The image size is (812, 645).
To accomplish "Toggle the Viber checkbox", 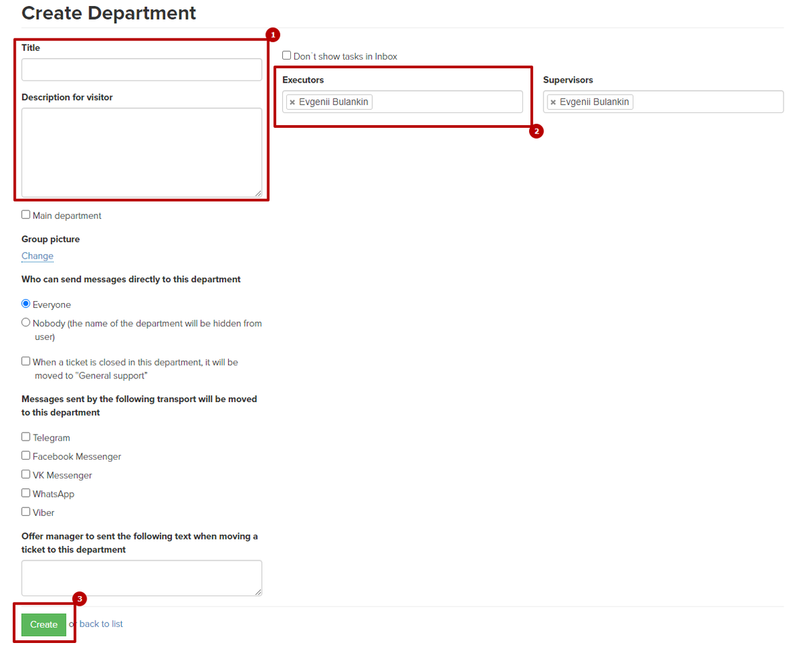I will coord(26,512).
